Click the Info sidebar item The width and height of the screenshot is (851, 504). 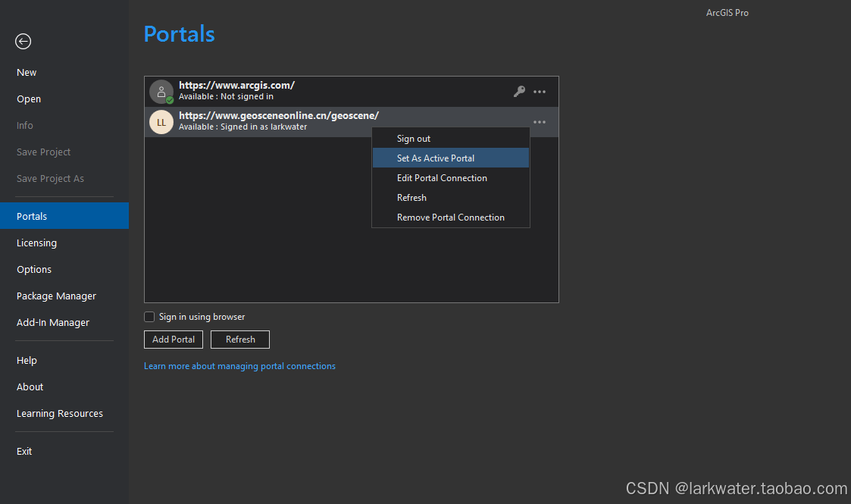64,125
